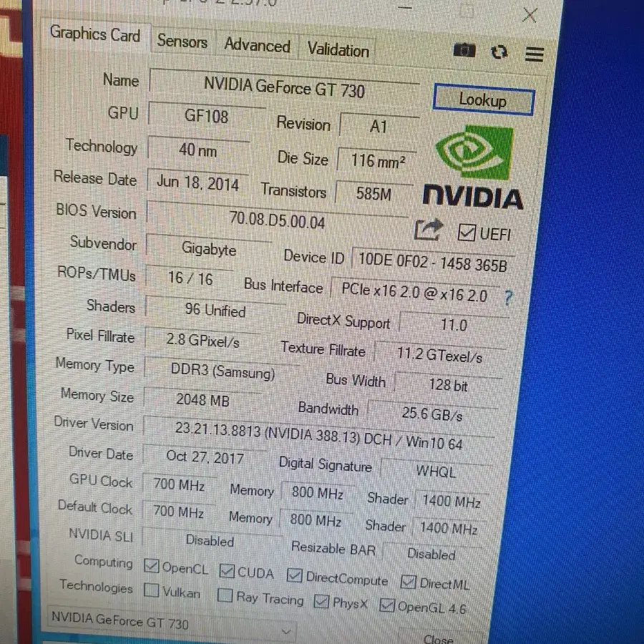This screenshot has height=644, width=644.
Task: Toggle the UEFI checkbox
Action: (x=467, y=233)
